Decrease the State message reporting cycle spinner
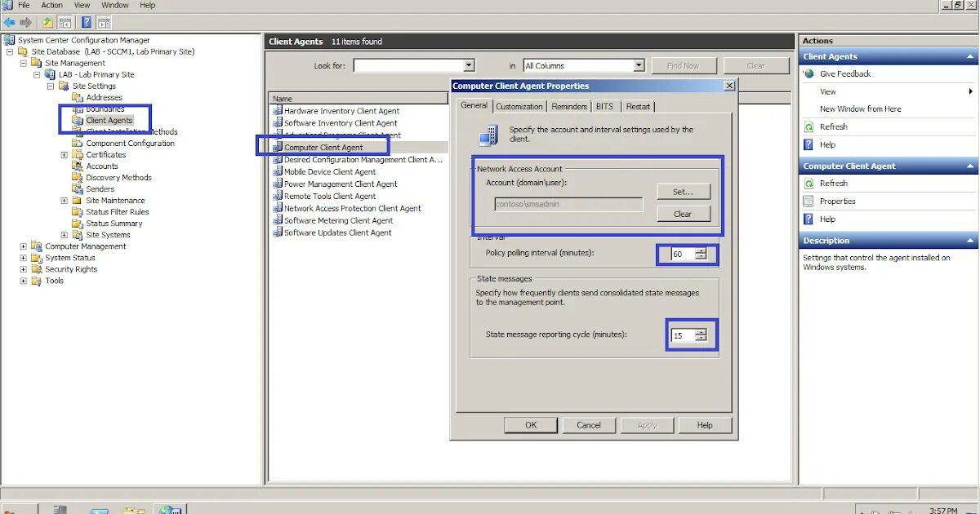This screenshot has width=980, height=514. (x=701, y=338)
